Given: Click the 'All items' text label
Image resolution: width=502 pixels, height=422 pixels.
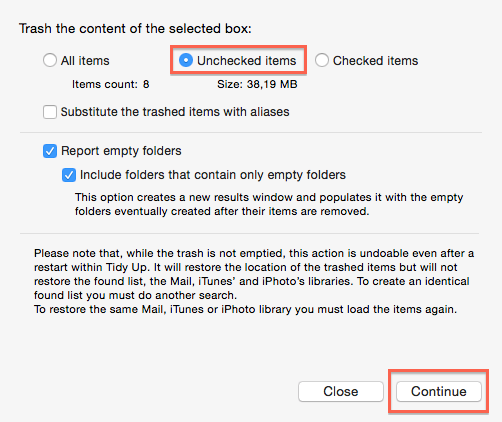Looking at the screenshot, I should [x=85, y=61].
